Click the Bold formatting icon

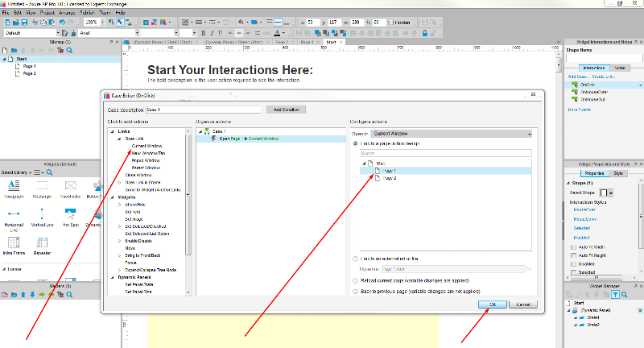click(x=204, y=33)
